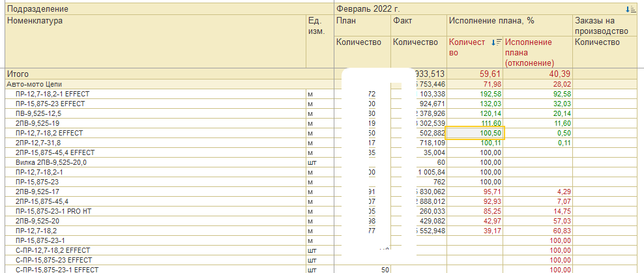Click sort arrow in red Количество column header
644x273 pixels.
click(497, 42)
